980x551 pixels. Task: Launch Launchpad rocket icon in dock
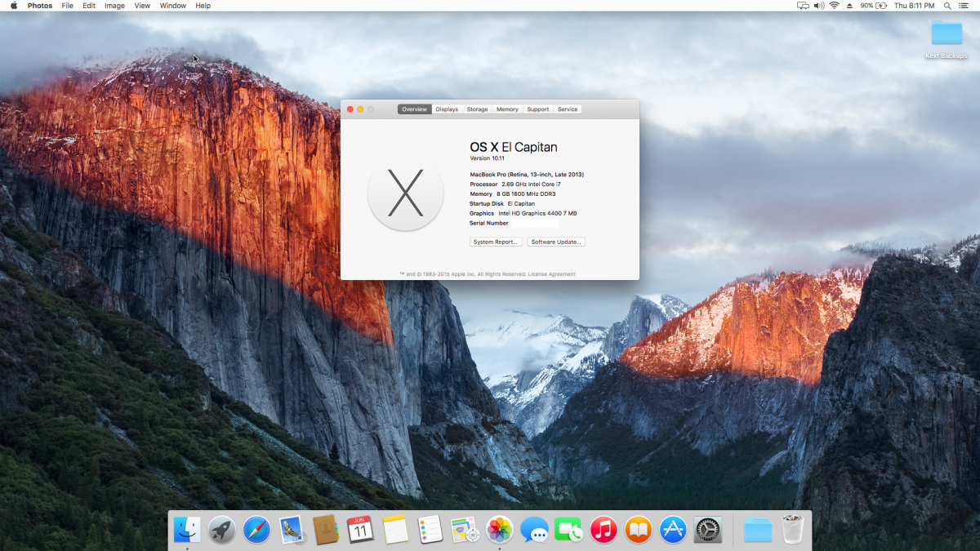click(x=221, y=530)
